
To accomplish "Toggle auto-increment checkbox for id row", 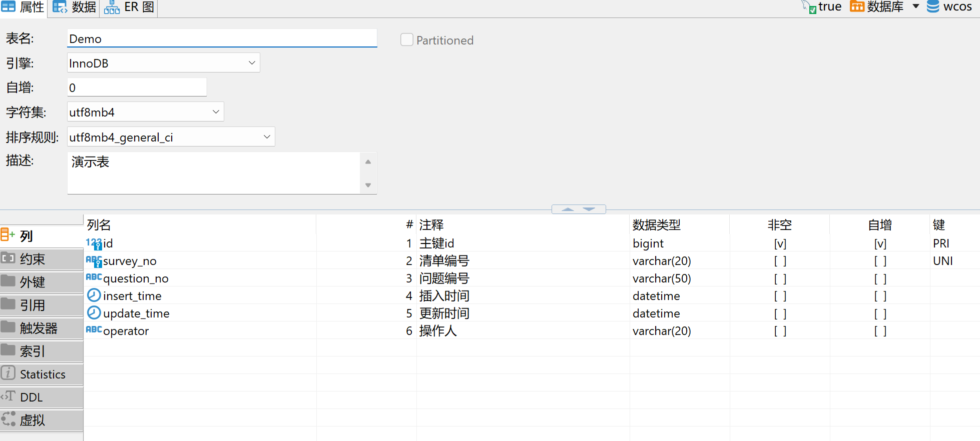I will 880,243.
